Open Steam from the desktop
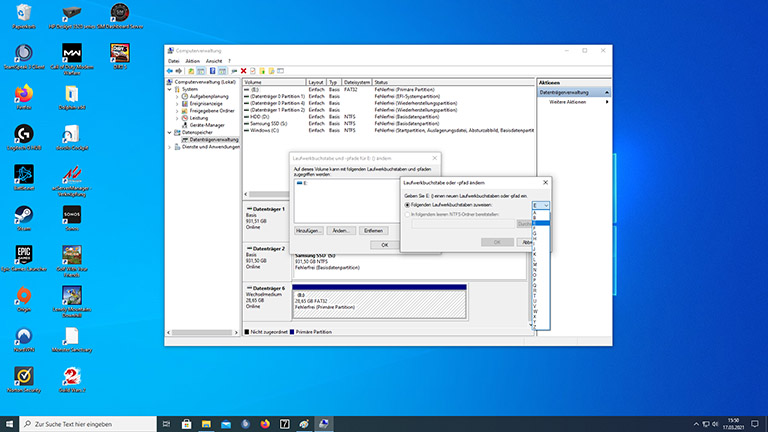Viewport: 768px width, 432px height. point(22,216)
